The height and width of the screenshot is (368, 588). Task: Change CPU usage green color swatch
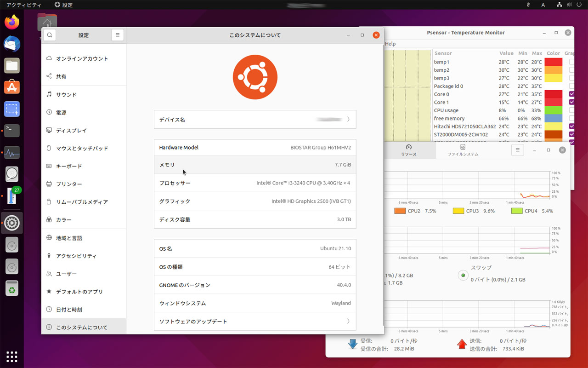click(x=554, y=110)
